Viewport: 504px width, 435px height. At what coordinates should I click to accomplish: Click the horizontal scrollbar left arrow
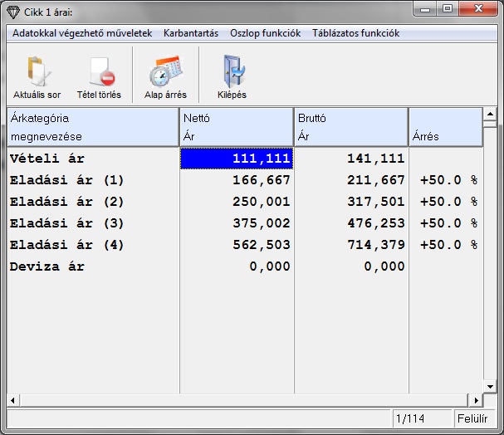[13, 399]
